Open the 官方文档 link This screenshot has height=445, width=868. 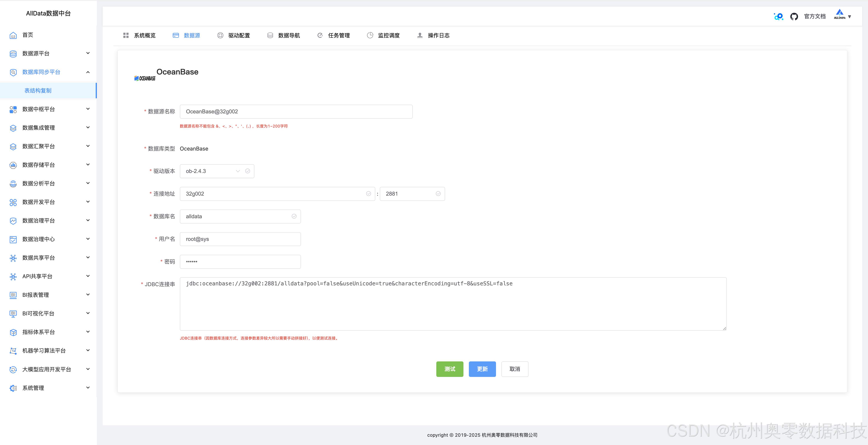pyautogui.click(x=814, y=16)
